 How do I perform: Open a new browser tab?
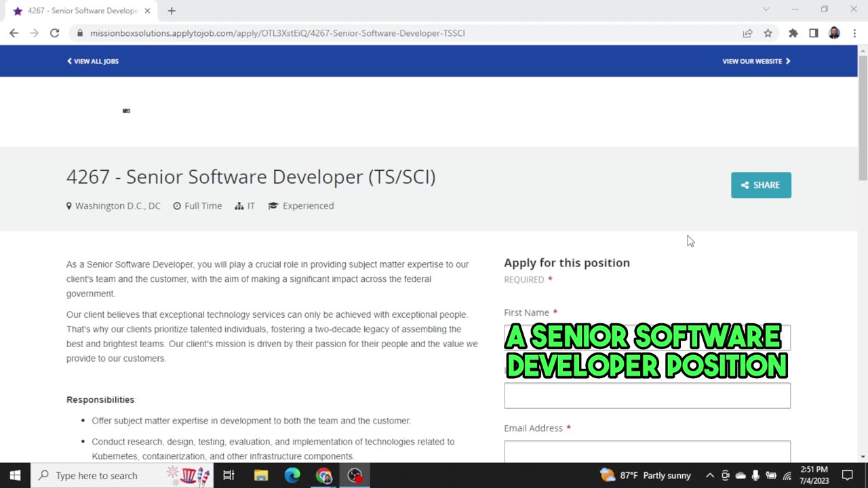pos(172,11)
